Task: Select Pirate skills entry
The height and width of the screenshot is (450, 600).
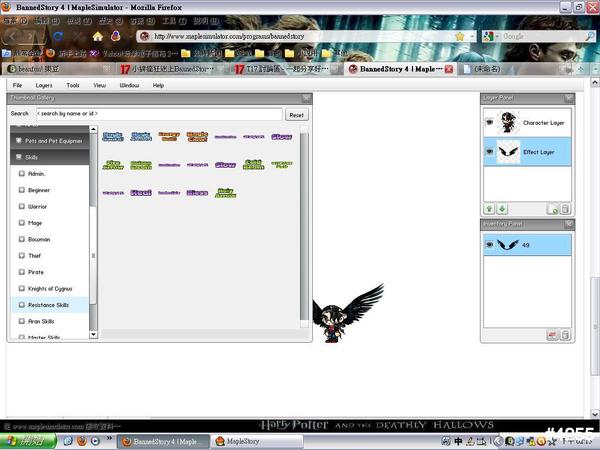Action: click(x=50, y=272)
